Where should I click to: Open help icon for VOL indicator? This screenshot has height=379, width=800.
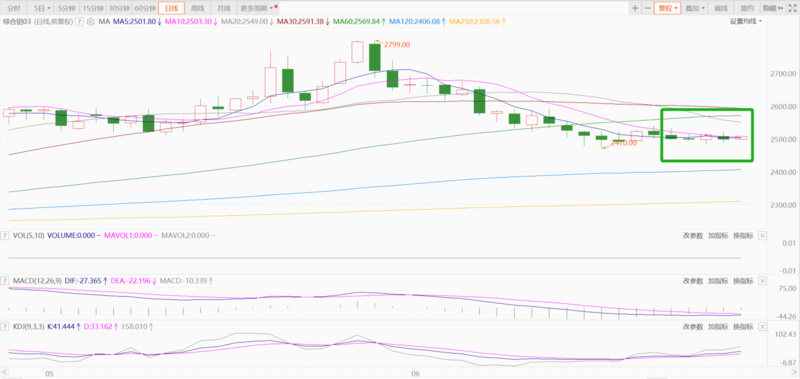[x=5, y=236]
